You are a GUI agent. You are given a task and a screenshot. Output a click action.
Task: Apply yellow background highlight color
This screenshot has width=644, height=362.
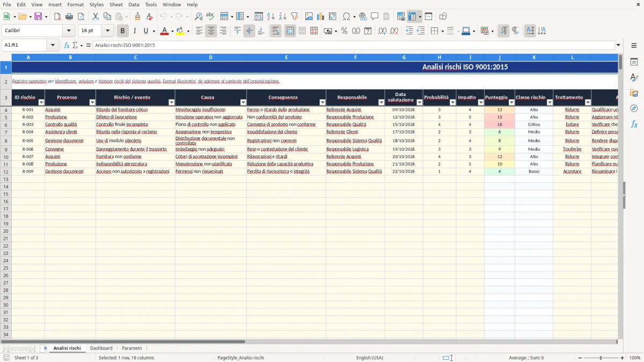[x=180, y=31]
